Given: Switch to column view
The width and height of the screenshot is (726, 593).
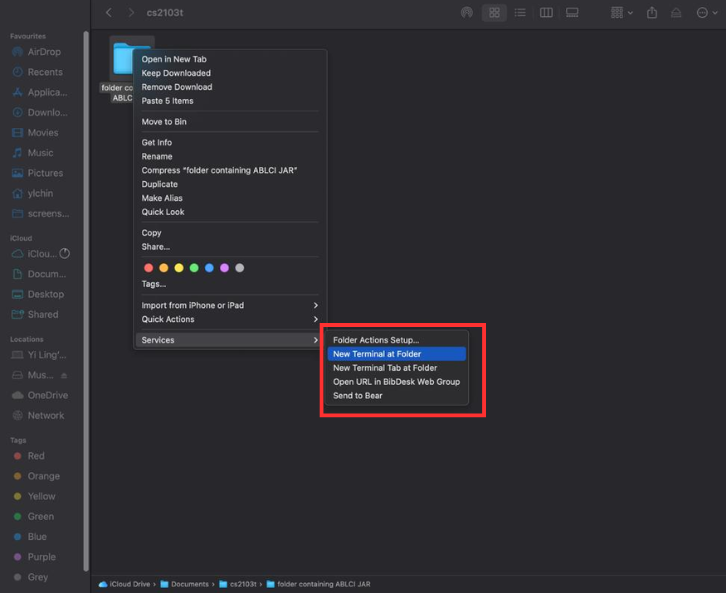Looking at the screenshot, I should click(x=546, y=12).
